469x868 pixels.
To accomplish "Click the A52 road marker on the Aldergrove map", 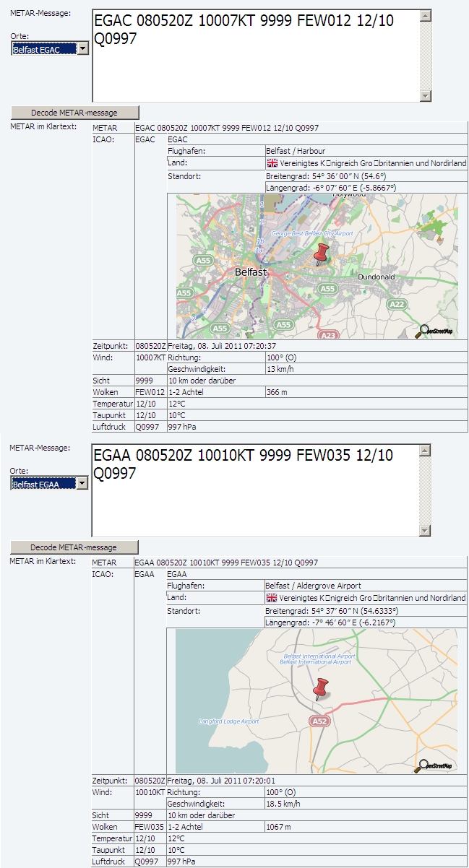I will (320, 721).
